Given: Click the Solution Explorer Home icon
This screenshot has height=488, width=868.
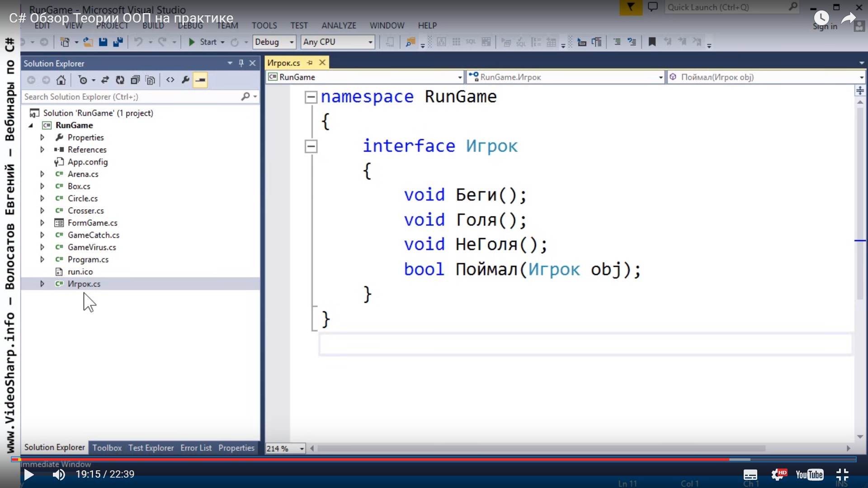Looking at the screenshot, I should pos(61,80).
